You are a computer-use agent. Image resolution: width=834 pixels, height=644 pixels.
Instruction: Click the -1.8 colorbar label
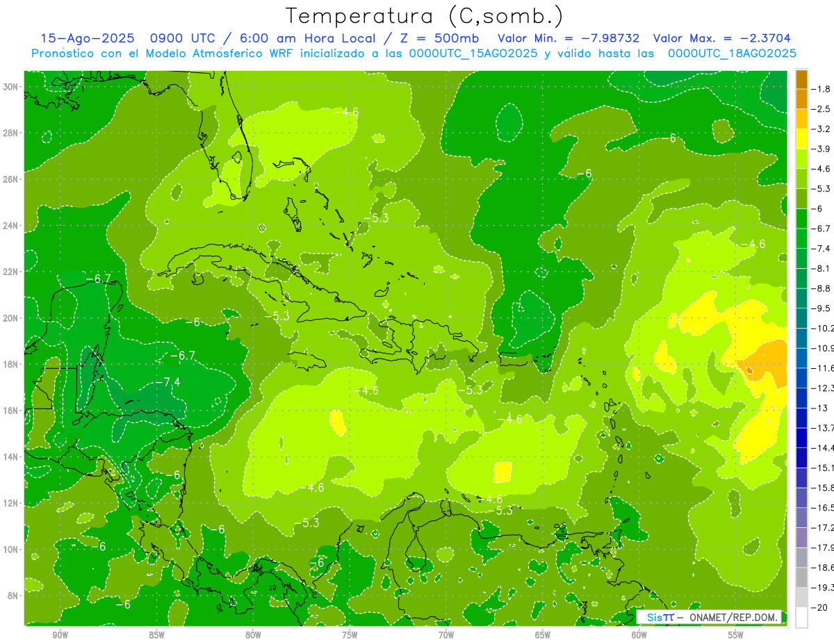[822, 89]
